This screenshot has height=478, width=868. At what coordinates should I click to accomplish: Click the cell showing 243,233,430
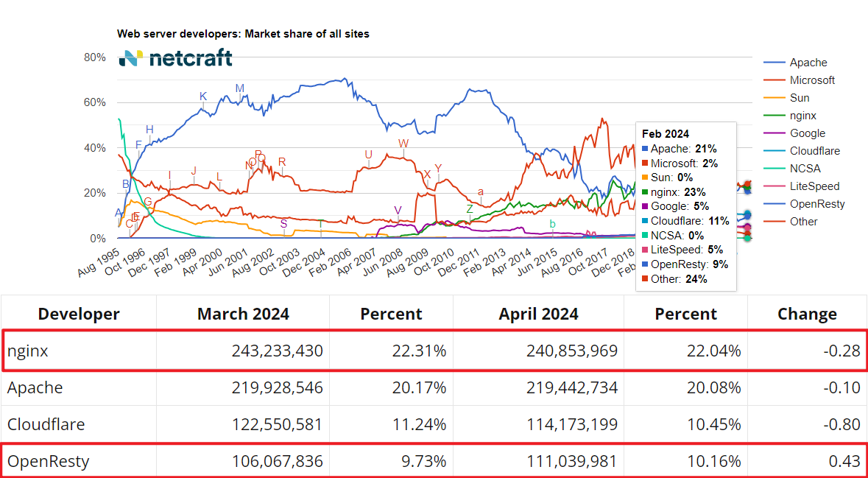tap(243, 351)
